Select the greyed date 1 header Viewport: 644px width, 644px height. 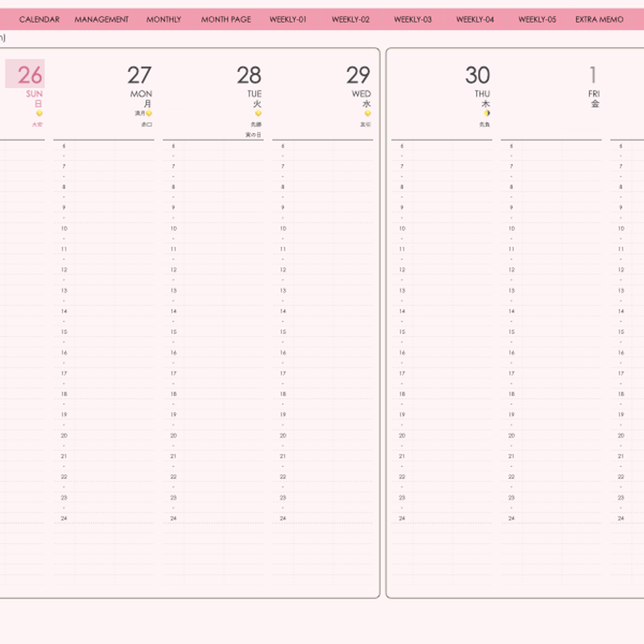pyautogui.click(x=593, y=75)
